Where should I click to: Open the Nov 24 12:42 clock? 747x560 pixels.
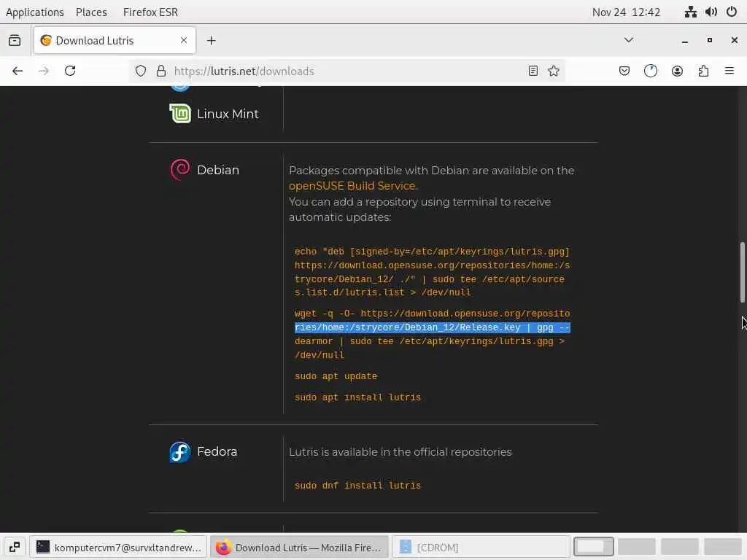click(626, 12)
